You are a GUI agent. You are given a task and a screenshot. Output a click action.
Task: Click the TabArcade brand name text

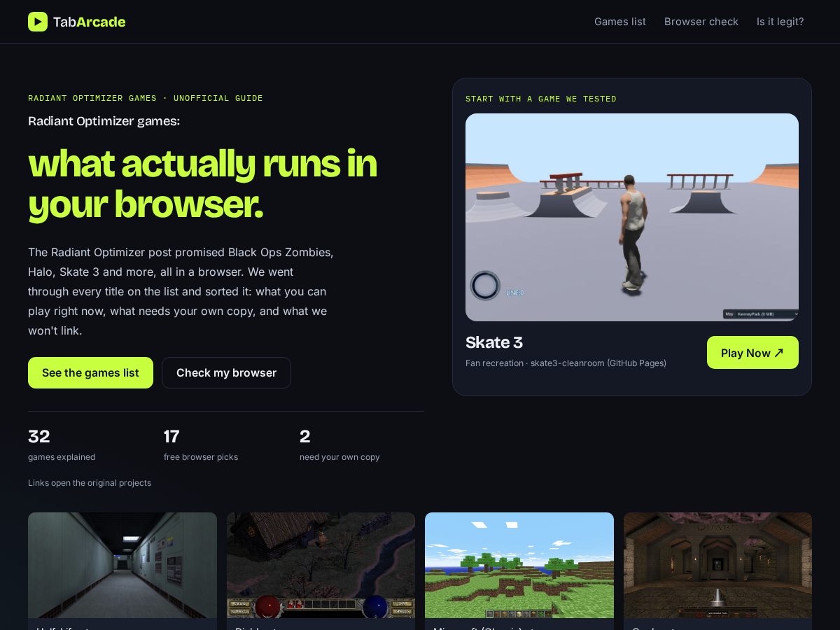(90, 22)
